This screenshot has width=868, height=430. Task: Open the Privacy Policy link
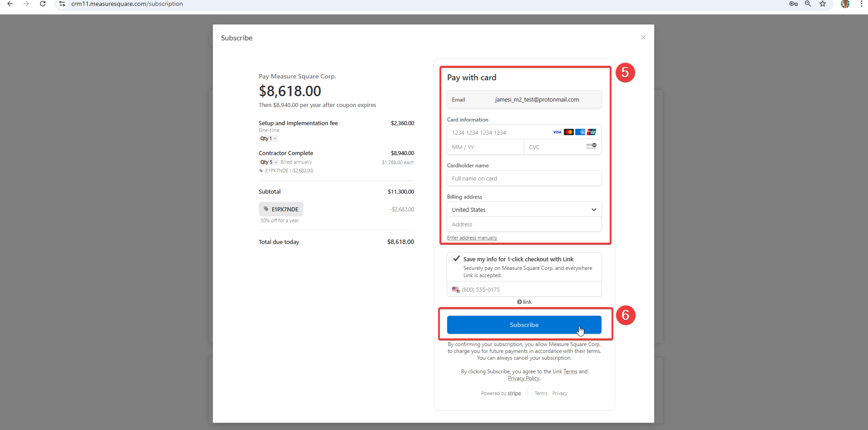click(x=524, y=378)
